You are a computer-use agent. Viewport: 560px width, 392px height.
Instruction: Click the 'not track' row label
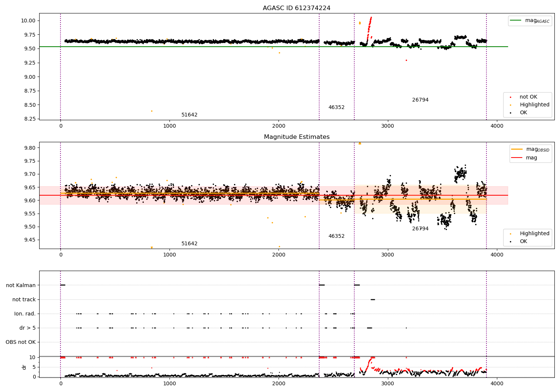pos(24,300)
